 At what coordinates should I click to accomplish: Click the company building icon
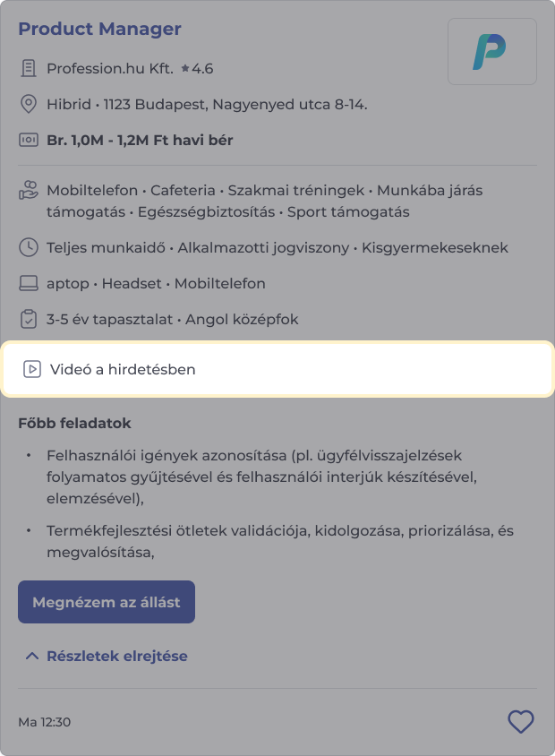29,68
